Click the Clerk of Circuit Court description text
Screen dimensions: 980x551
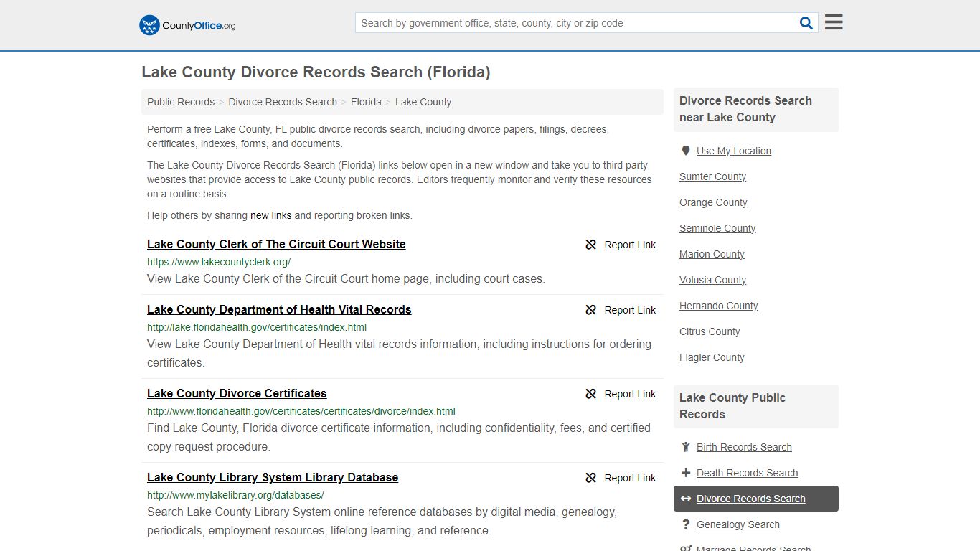(346, 278)
